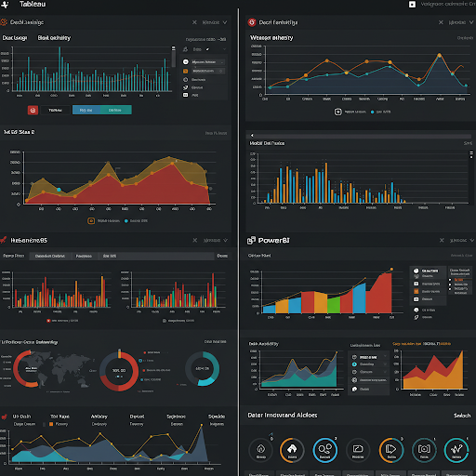The width and height of the screenshot is (476, 476).
Task: Click the red circular icon in the top-right panel header
Action: tap(252, 22)
